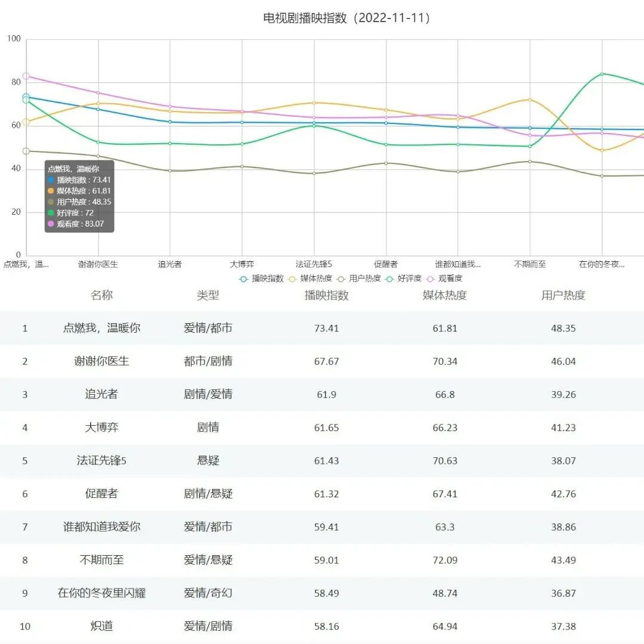The height and width of the screenshot is (644, 644).
Task: Open 谢谢你医生 in the table list
Action: tap(101, 361)
